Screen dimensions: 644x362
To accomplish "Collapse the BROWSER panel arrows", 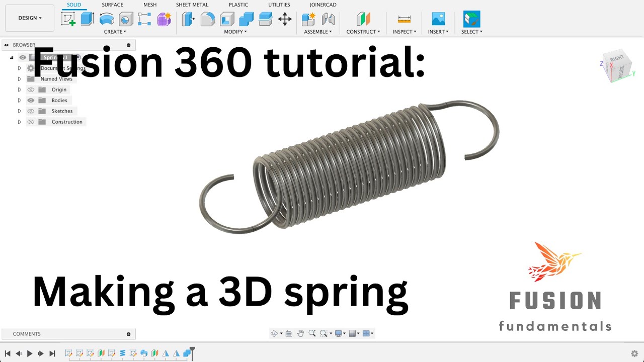I will [7, 45].
